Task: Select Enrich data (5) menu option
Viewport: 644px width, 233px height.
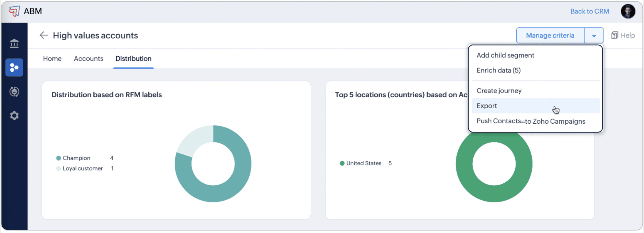Action: pyautogui.click(x=499, y=70)
